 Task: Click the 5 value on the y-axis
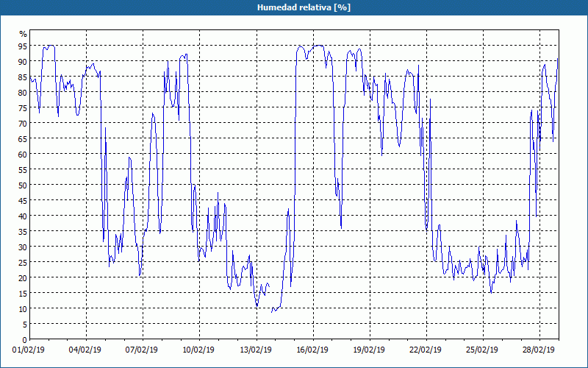tap(25, 325)
